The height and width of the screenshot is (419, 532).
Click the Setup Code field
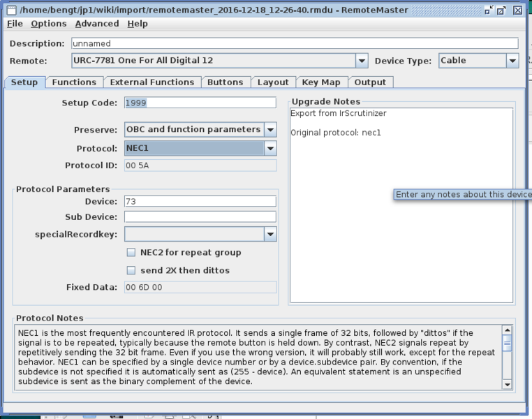tap(200, 103)
